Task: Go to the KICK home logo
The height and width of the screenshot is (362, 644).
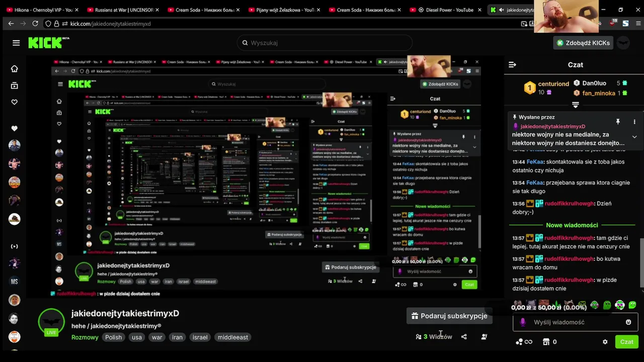Action: pos(48,43)
